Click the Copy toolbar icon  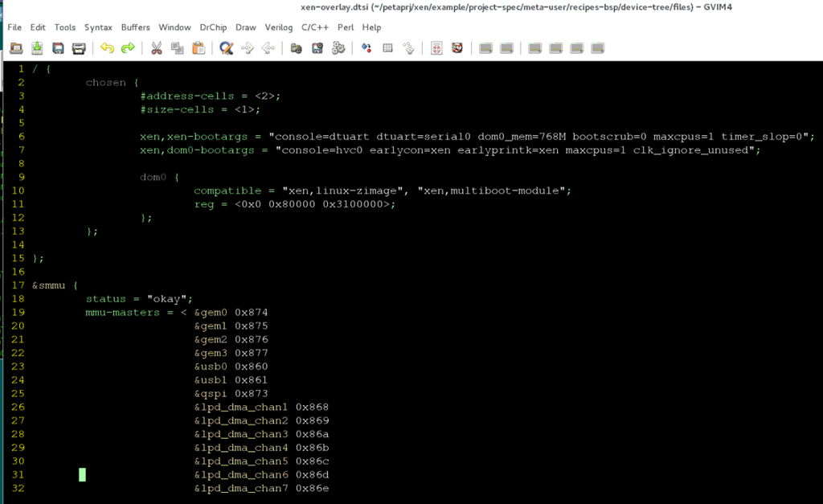point(178,48)
